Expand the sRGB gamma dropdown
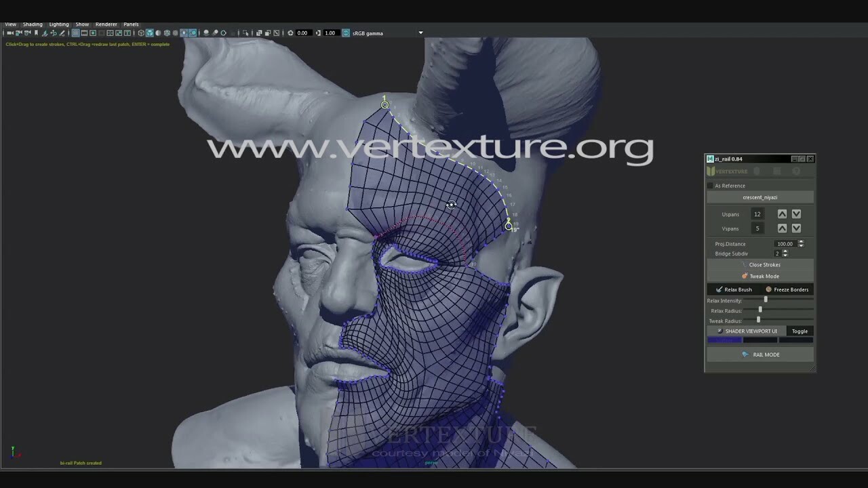Image resolution: width=868 pixels, height=488 pixels. click(420, 33)
